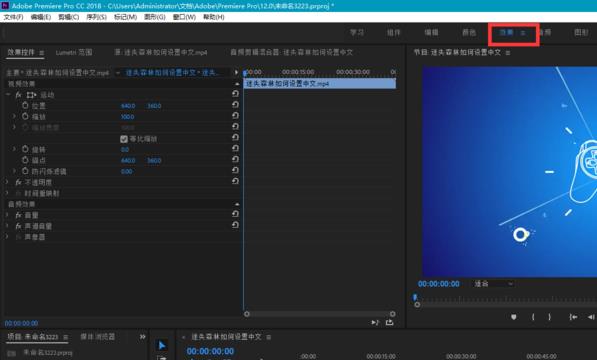Image resolution: width=597 pixels, height=360 pixels.
Task: Select the clip bar in Effect Controls timeline
Action: 320,83
